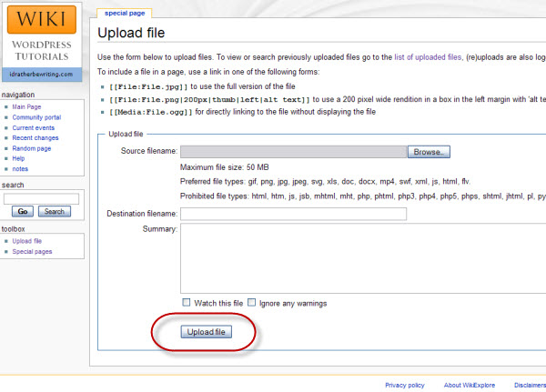This screenshot has width=546, height=392.
Task: Click the idratherbewriting.com banner text
Action: click(x=42, y=75)
